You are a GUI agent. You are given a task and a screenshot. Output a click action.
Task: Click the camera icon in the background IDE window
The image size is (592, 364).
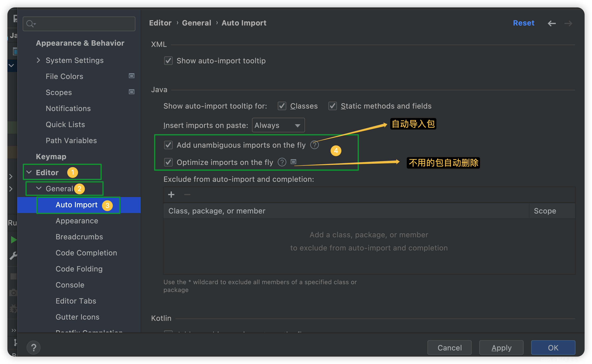(x=13, y=292)
